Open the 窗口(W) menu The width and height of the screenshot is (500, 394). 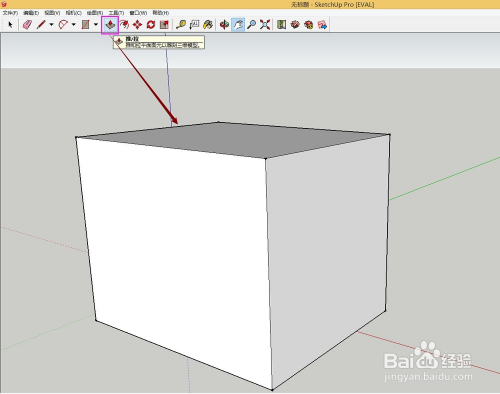(138, 13)
